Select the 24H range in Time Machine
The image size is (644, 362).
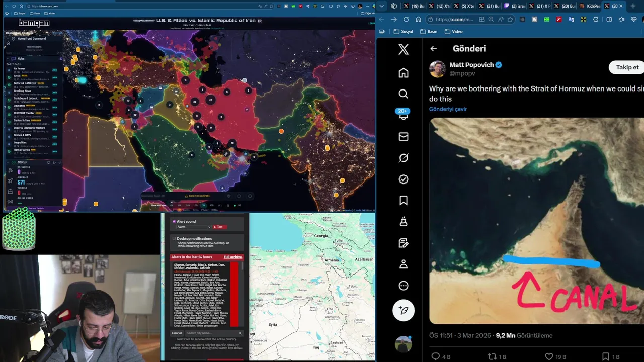pyautogui.click(x=188, y=205)
